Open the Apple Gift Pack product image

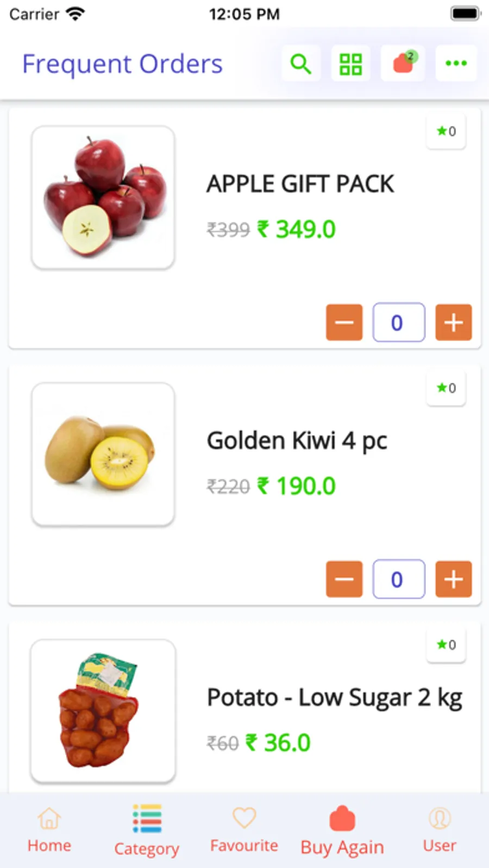click(x=103, y=197)
